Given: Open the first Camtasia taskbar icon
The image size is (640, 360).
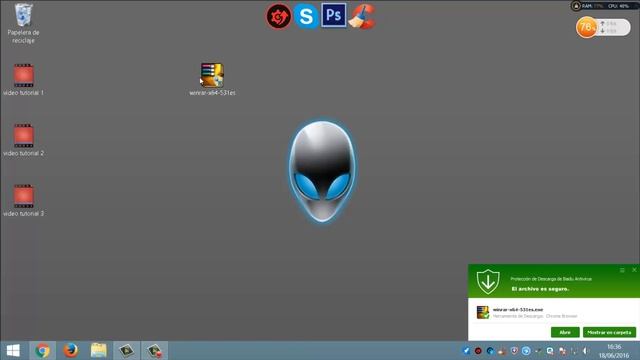Looking at the screenshot, I should [127, 351].
